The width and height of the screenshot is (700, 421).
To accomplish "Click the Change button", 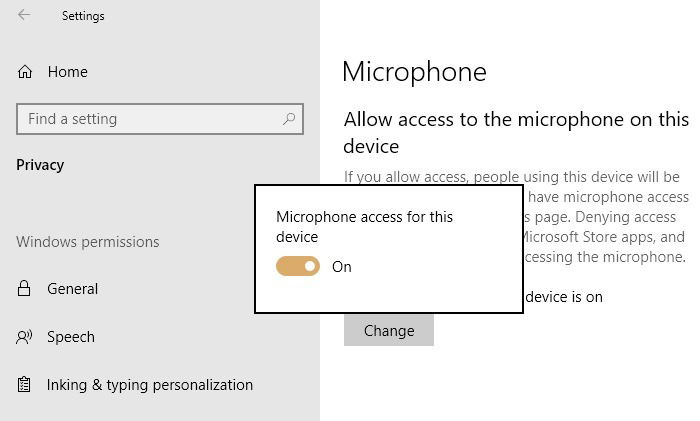I will click(x=389, y=330).
